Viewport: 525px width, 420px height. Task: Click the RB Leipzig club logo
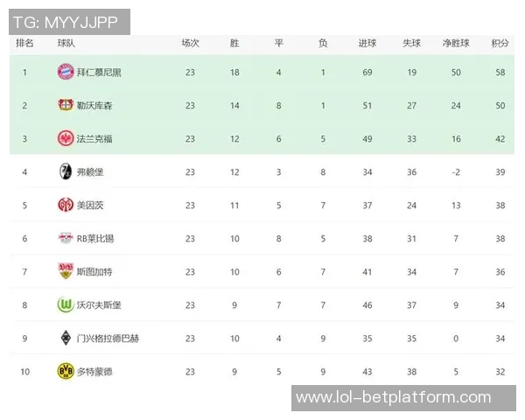click(65, 238)
